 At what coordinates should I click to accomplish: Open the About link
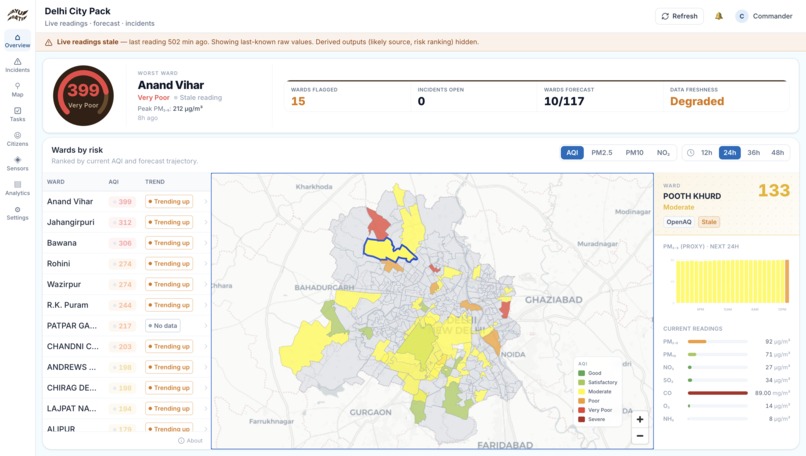click(190, 441)
